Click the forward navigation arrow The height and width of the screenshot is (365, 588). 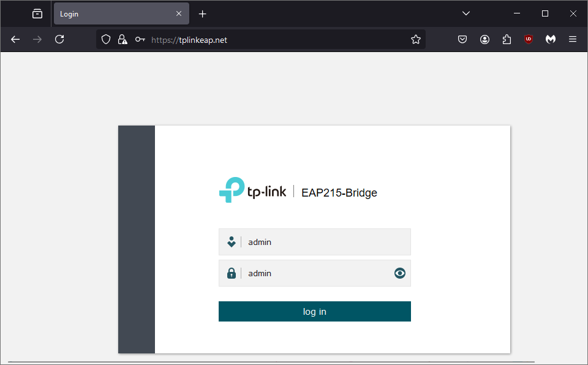(37, 39)
